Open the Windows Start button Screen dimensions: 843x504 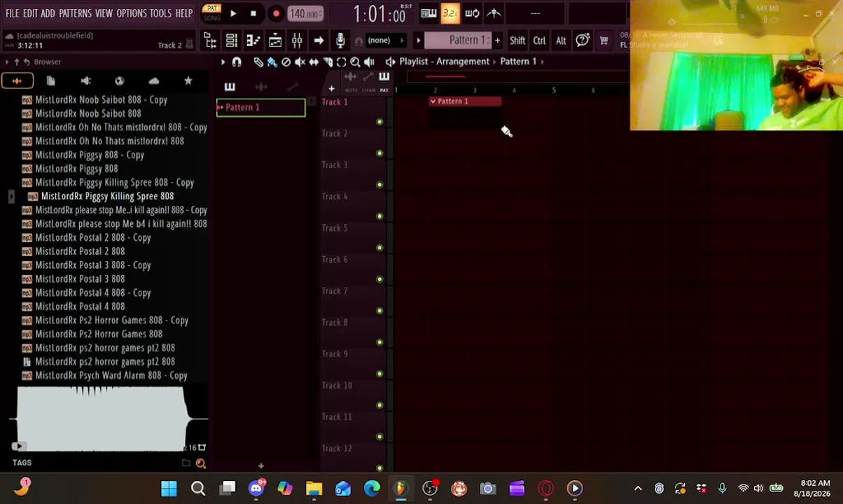(x=169, y=489)
